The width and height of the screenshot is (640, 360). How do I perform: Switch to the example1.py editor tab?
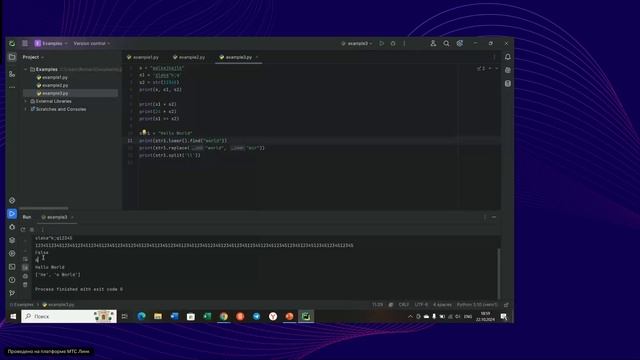tap(143, 57)
